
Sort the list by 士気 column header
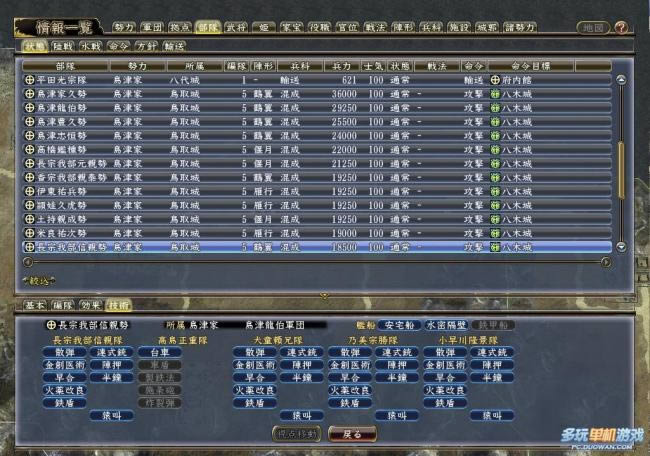click(x=374, y=66)
